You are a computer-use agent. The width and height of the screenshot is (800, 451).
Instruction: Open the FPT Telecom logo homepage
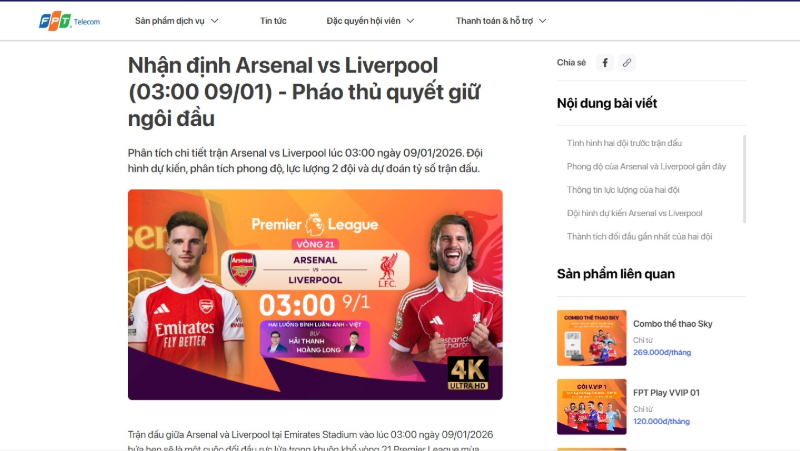coord(69,21)
